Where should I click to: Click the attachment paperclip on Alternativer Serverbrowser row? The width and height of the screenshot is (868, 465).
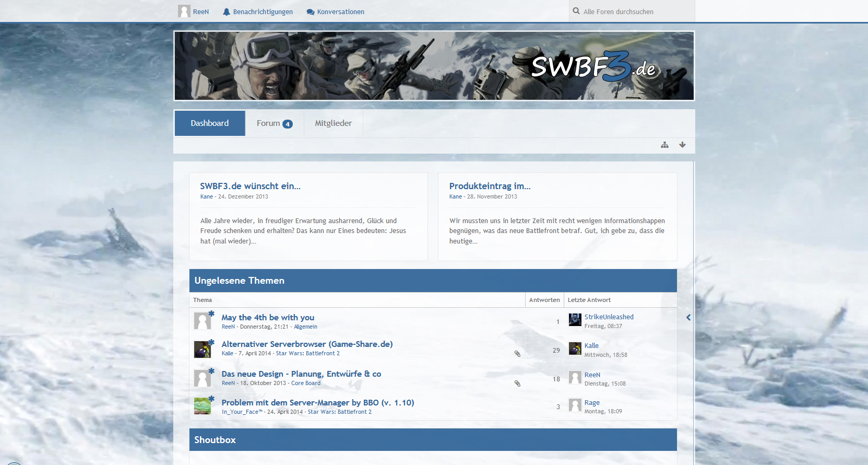click(x=517, y=354)
